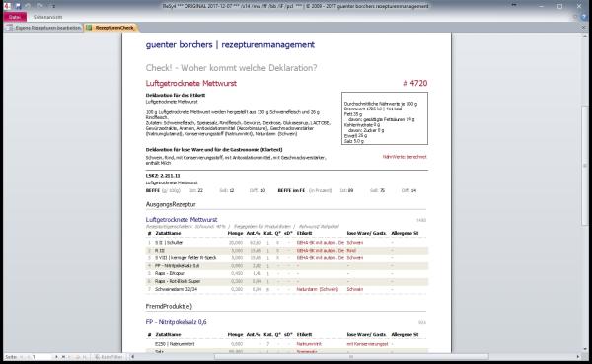Click the vertical scrollbar down arrow
This screenshot has width=592, height=364.
click(585, 349)
